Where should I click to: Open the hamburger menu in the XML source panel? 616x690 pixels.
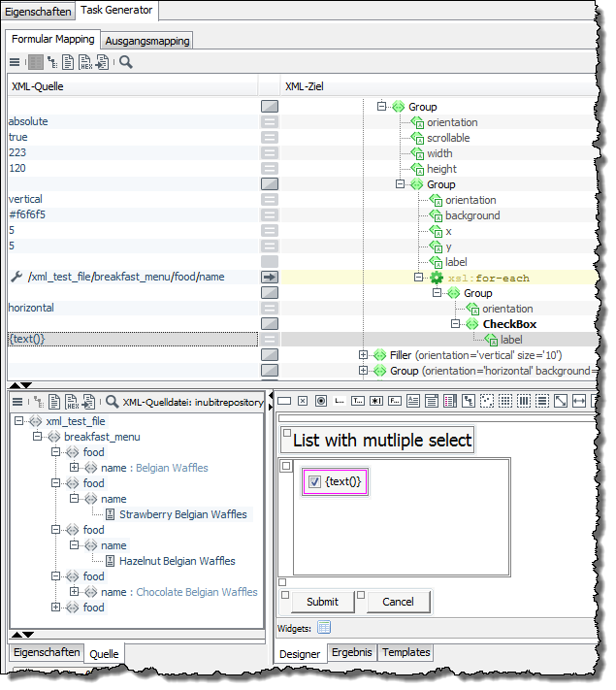tap(17, 402)
